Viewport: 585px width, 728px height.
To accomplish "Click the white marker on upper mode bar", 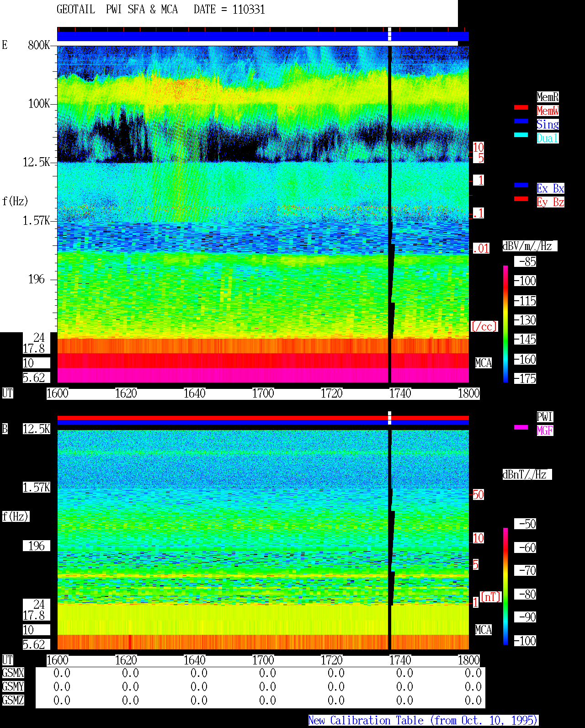I will pyautogui.click(x=389, y=34).
